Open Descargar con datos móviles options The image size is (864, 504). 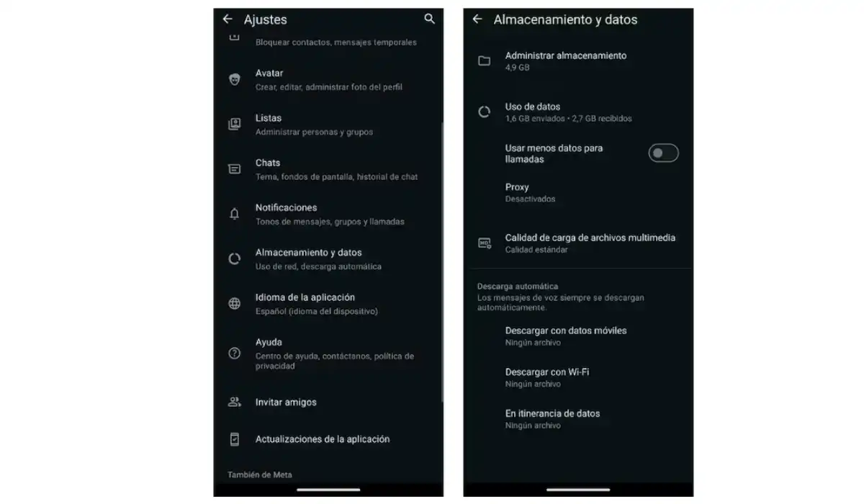(578, 336)
